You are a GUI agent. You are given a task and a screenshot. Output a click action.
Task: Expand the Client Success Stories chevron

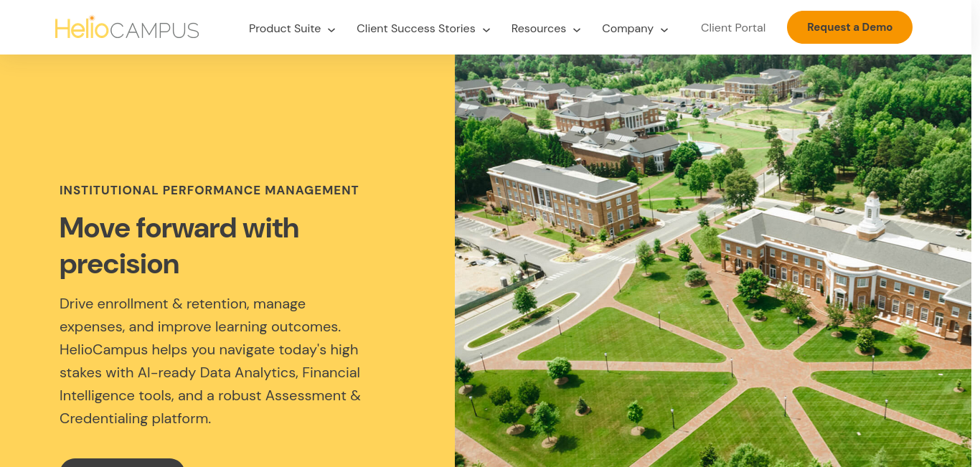point(486,29)
